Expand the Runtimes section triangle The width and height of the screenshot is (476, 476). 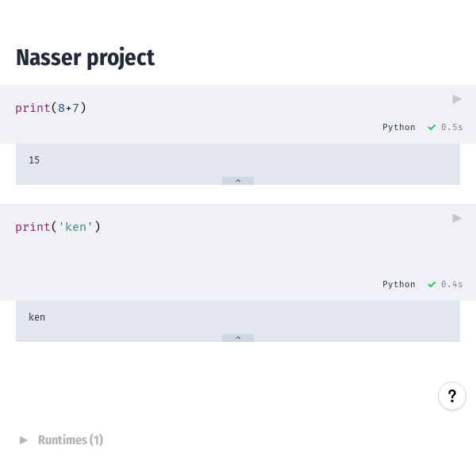(x=24, y=440)
